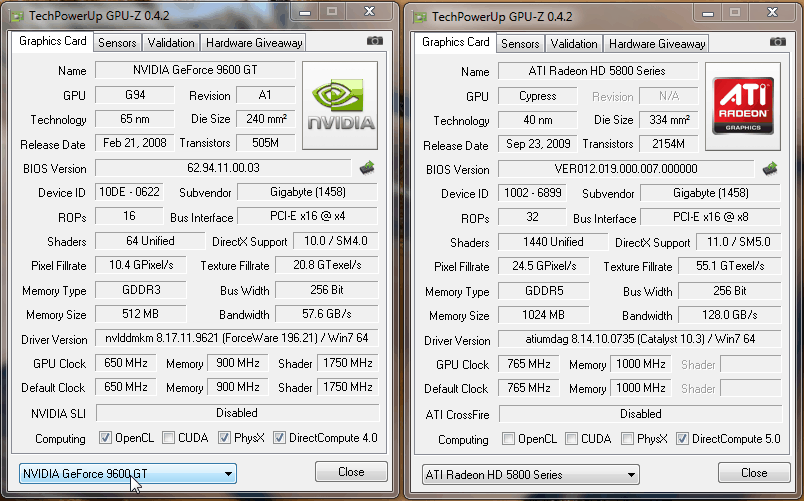Click the BIOS Version field 62.94.11.00.03
Image resolution: width=804 pixels, height=501 pixels.
click(x=224, y=168)
